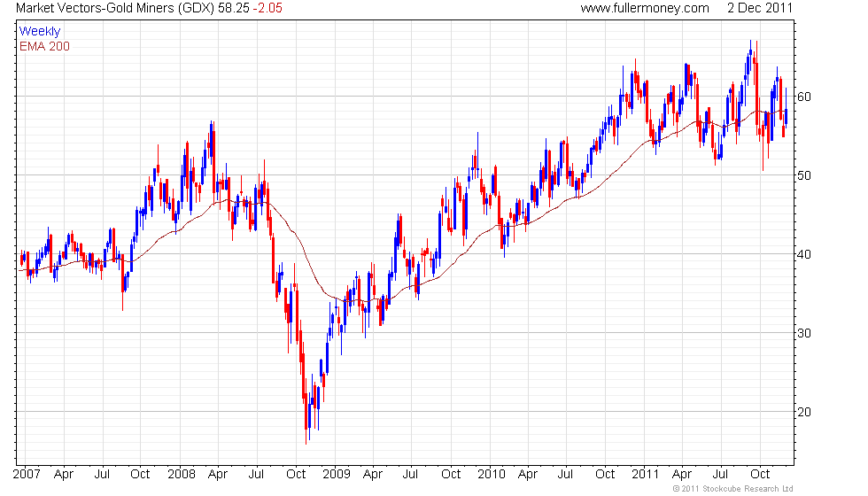Screen dimensions: 868x496
Task: Click the 2008 year label on time axis
Action: [182, 475]
